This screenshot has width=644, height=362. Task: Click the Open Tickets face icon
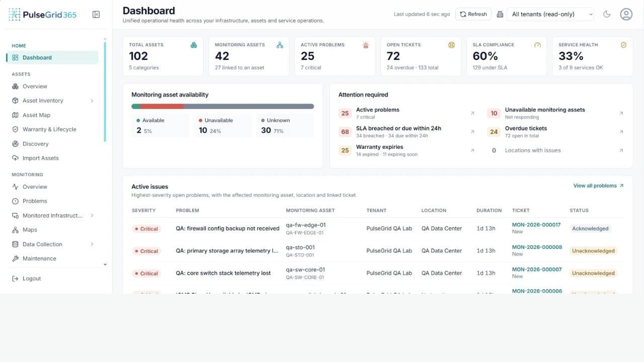coord(451,45)
